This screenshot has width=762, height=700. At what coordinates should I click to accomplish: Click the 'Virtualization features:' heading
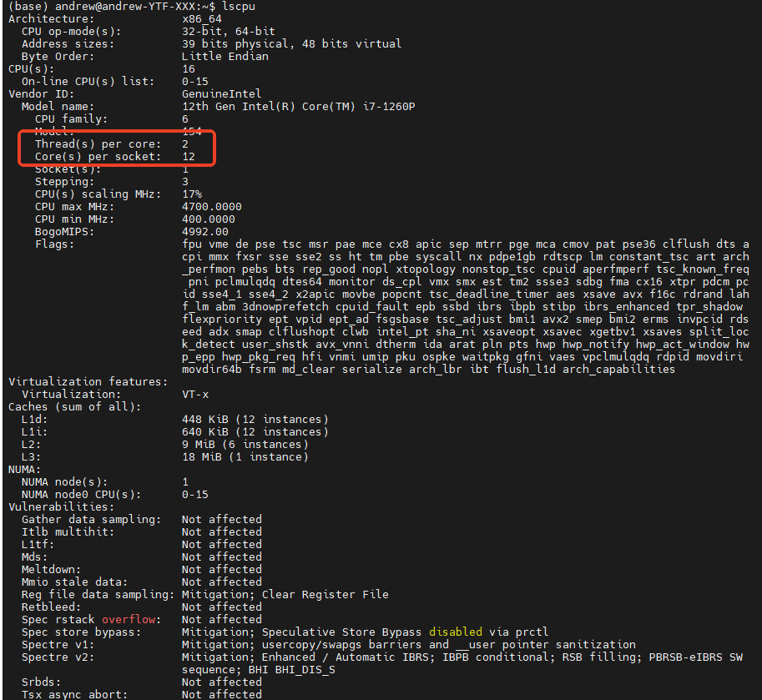88,382
